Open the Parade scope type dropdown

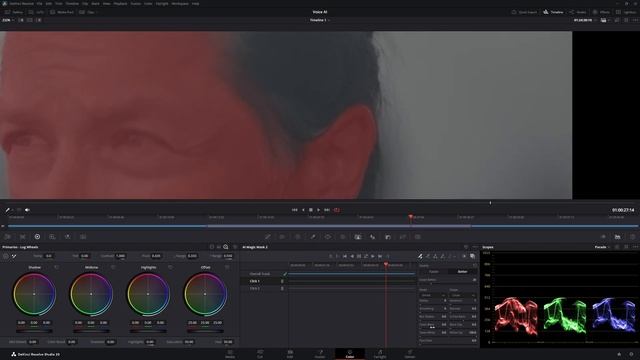click(602, 247)
